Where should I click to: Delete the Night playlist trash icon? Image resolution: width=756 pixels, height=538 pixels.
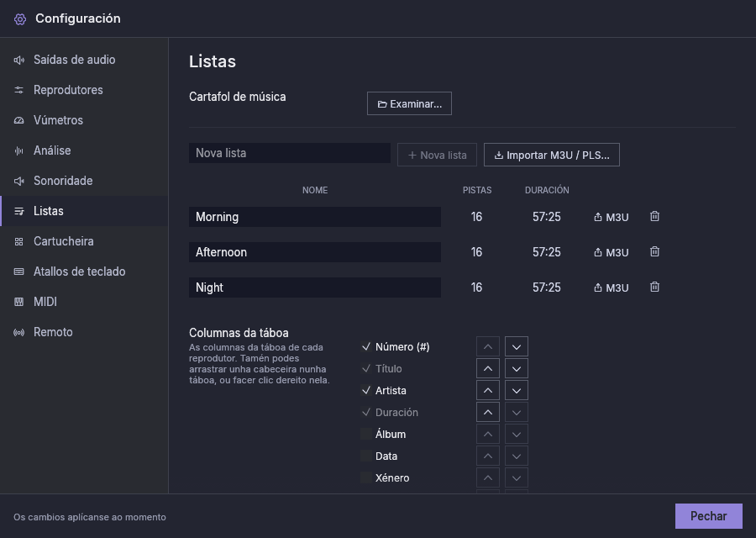654,287
